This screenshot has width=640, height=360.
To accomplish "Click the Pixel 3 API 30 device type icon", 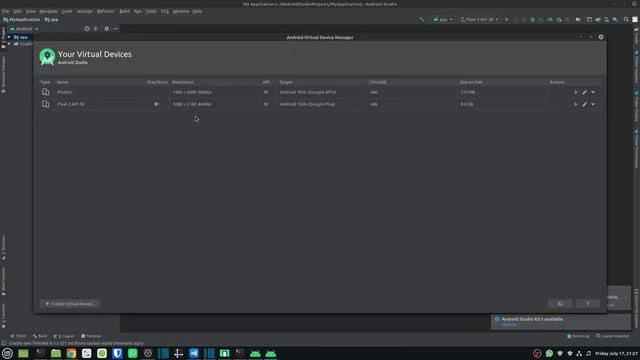I will (45, 104).
